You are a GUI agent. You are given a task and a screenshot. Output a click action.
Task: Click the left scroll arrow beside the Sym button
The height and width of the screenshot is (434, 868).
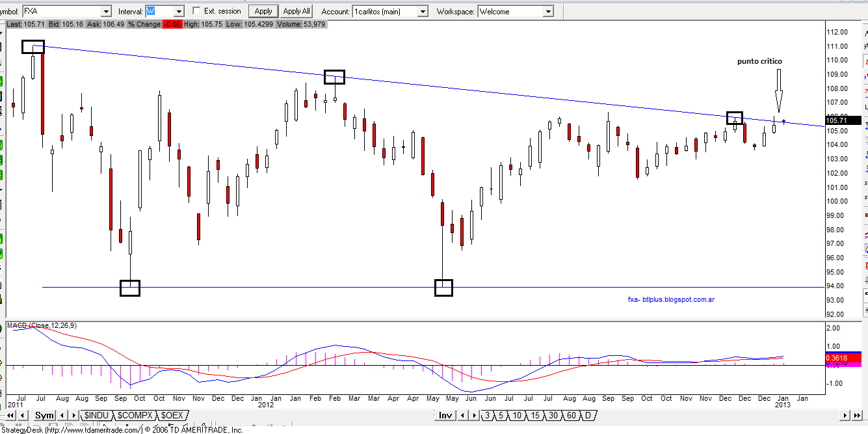pos(61,415)
